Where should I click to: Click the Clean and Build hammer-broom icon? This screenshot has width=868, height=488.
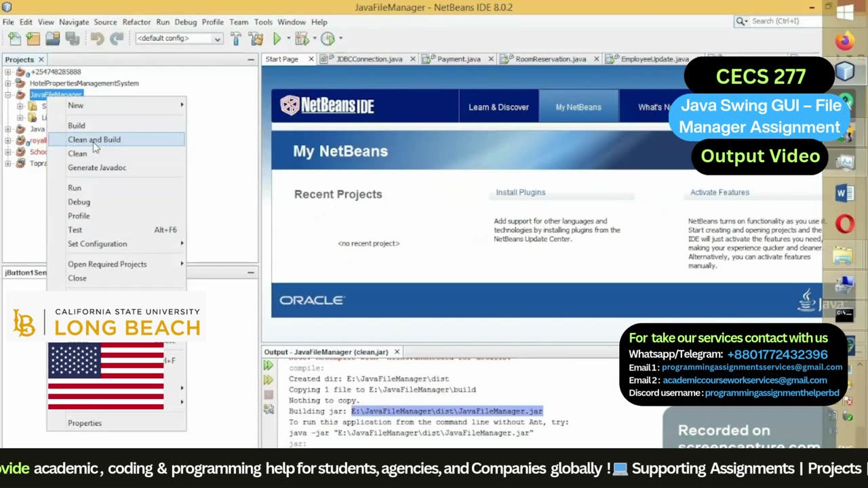(256, 39)
